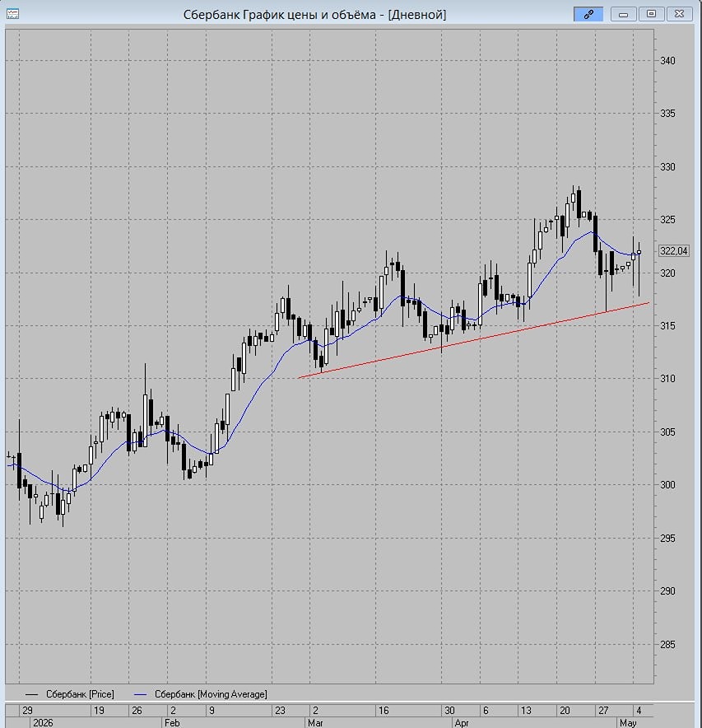
Task: Click the Feb month label
Action: click(x=172, y=723)
